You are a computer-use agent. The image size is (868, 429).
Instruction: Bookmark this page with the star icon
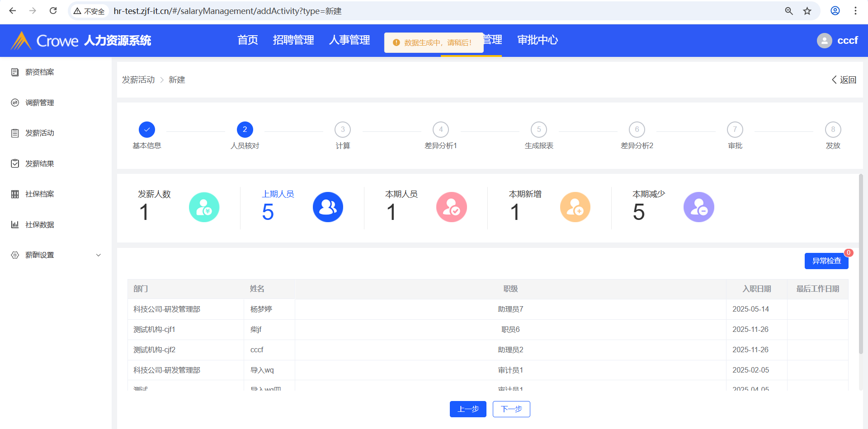pos(807,11)
